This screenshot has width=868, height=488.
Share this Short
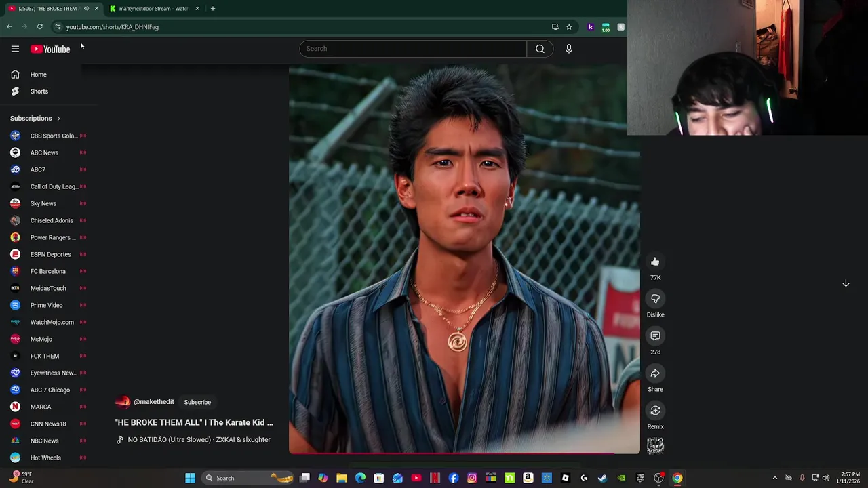[x=655, y=373]
